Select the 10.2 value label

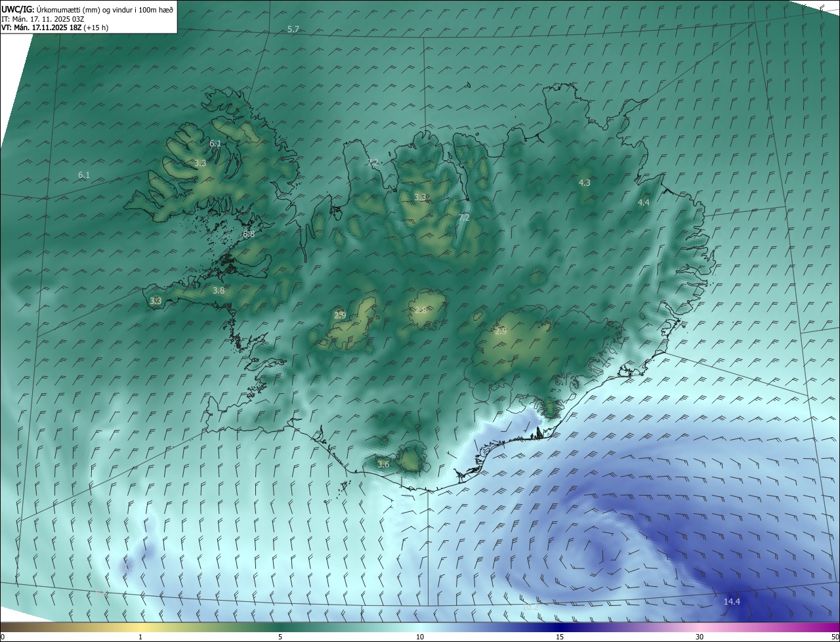coord(530,607)
